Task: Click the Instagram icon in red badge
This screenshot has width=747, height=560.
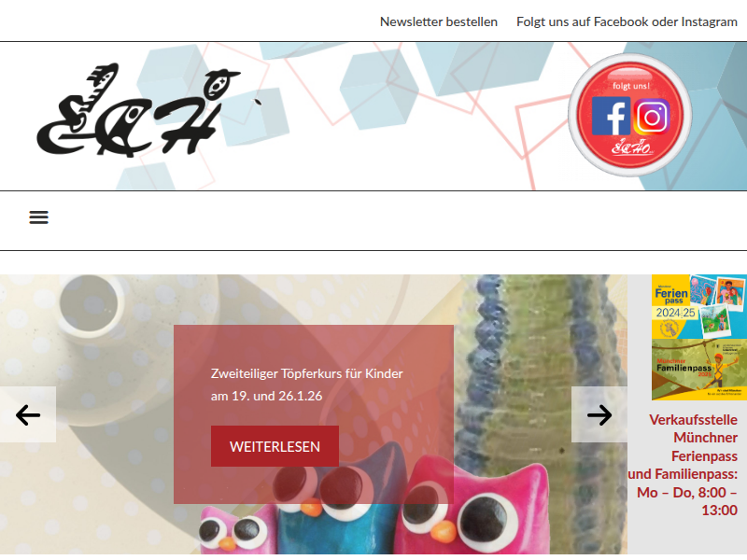Action: (x=651, y=117)
